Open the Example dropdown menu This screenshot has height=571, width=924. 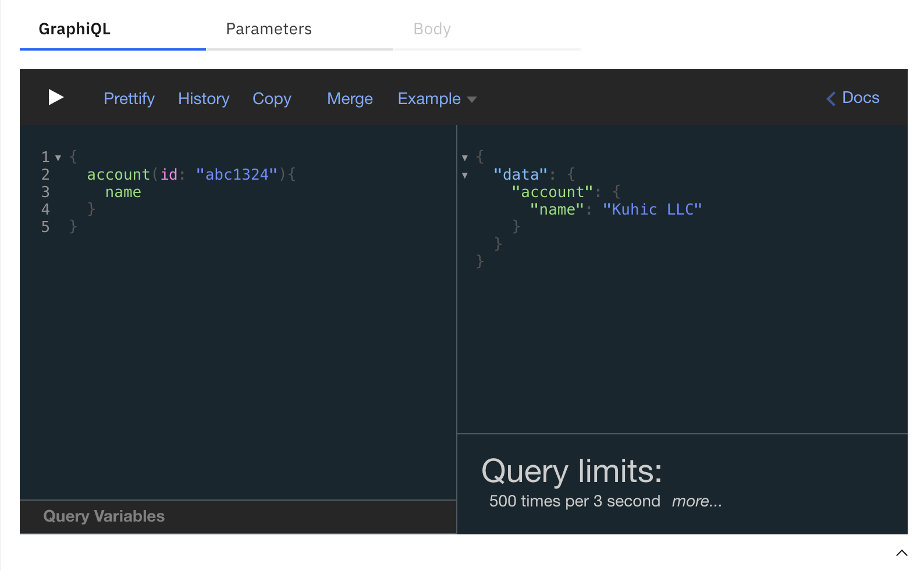tap(437, 99)
